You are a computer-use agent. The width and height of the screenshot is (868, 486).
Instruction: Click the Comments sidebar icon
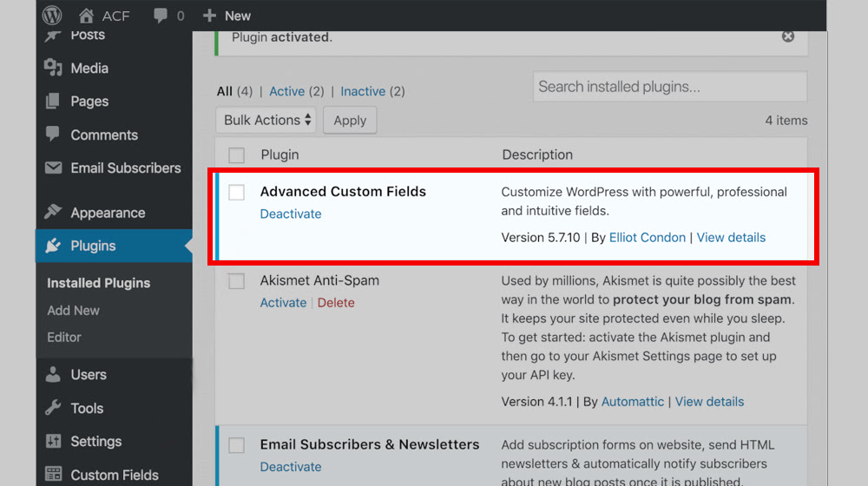pyautogui.click(x=53, y=134)
